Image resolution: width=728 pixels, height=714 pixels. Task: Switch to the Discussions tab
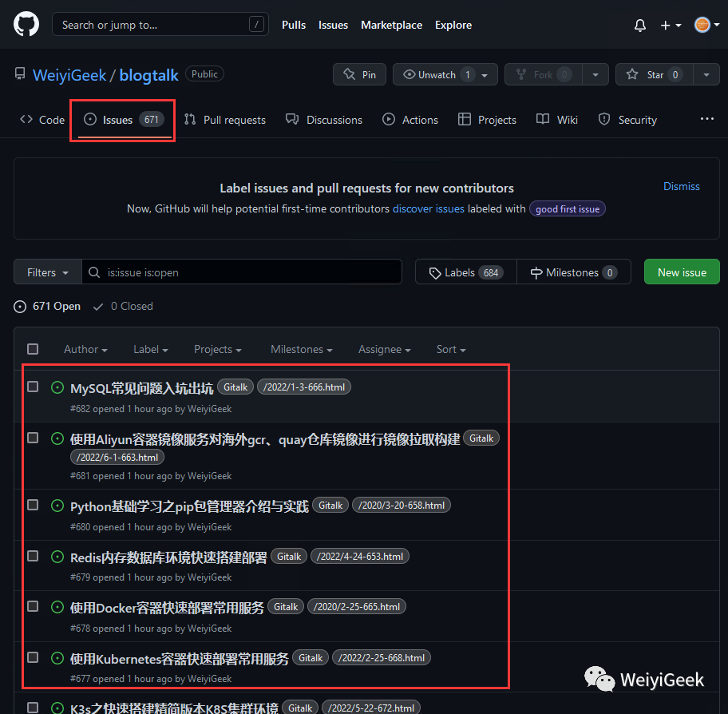coord(323,120)
